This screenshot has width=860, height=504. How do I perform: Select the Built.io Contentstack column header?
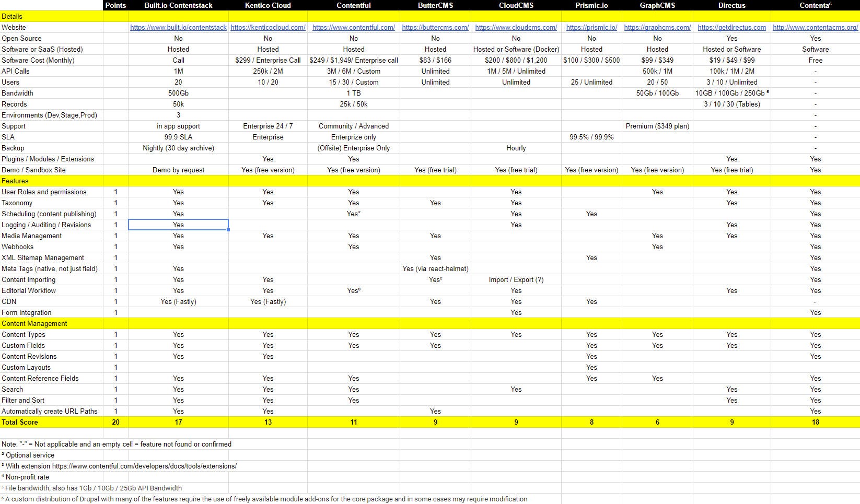[x=179, y=5]
